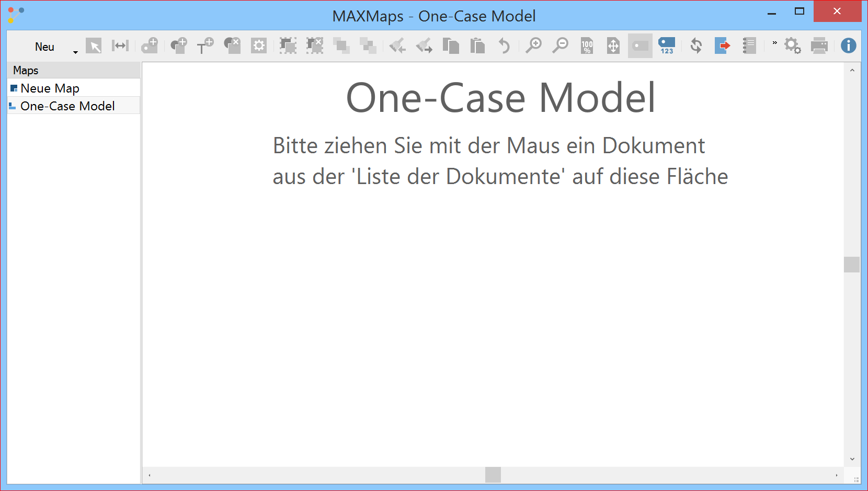The height and width of the screenshot is (491, 868).
Task: Click the add new code tag icon
Action: point(150,45)
